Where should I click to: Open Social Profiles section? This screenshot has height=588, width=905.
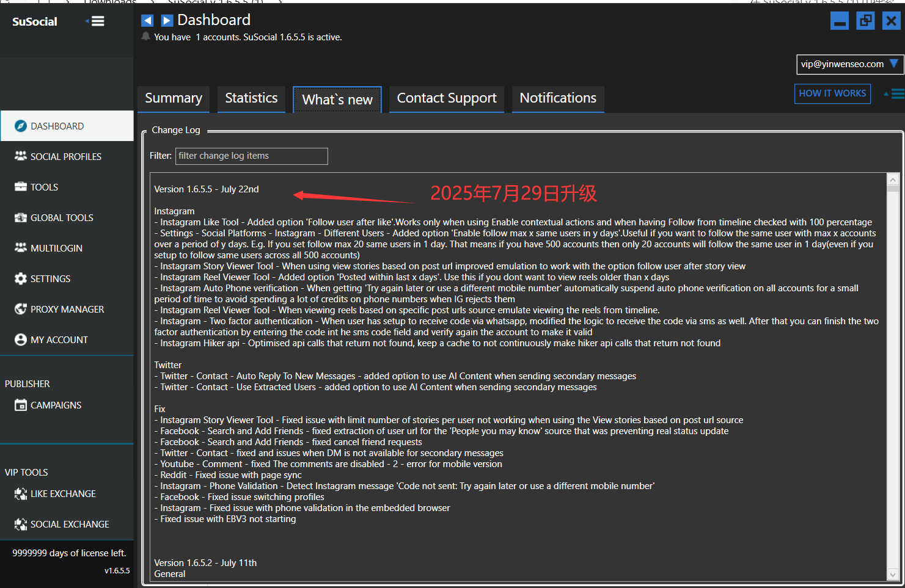67,156
